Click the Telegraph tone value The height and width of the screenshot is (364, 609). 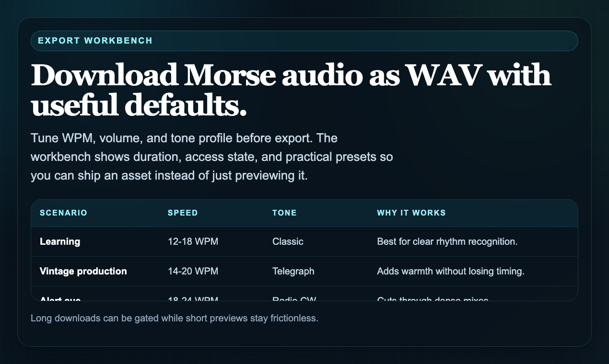click(293, 271)
